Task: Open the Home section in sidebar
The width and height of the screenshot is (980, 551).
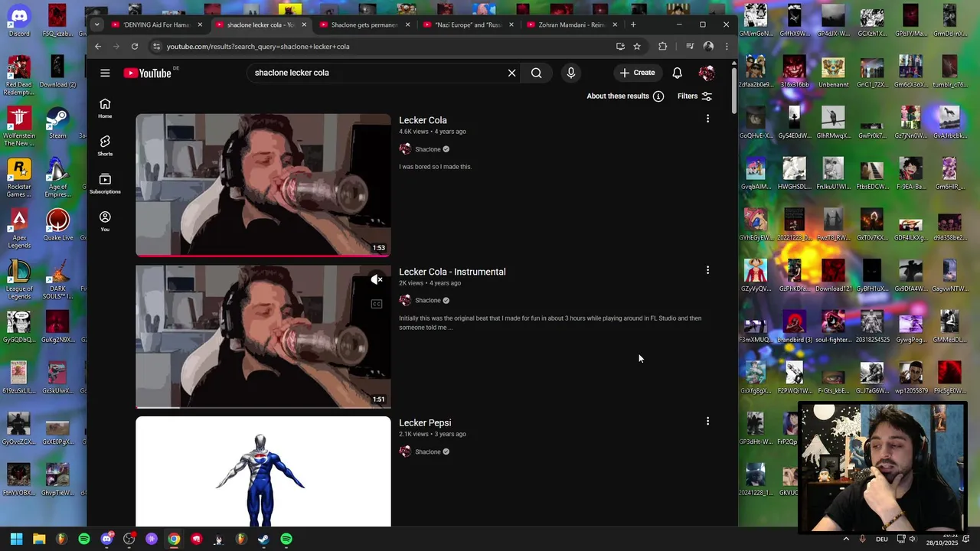Action: point(105,108)
